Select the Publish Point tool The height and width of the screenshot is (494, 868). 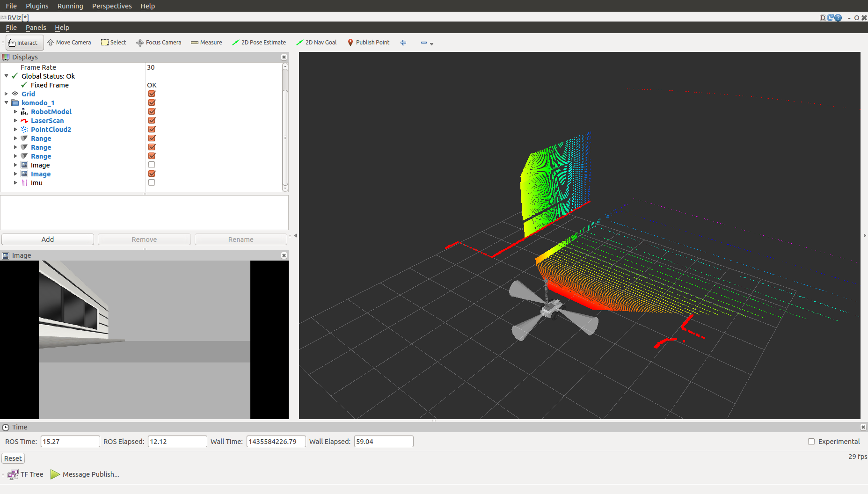point(368,43)
